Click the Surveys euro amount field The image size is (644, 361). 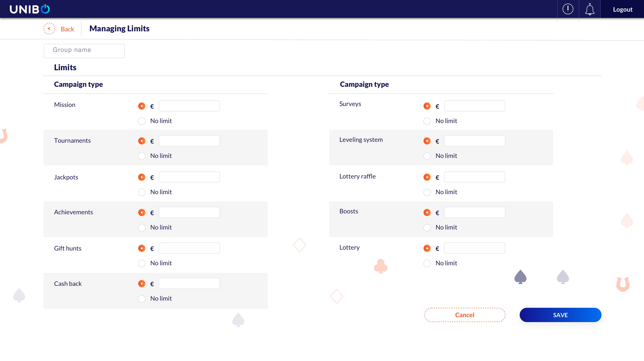click(475, 106)
